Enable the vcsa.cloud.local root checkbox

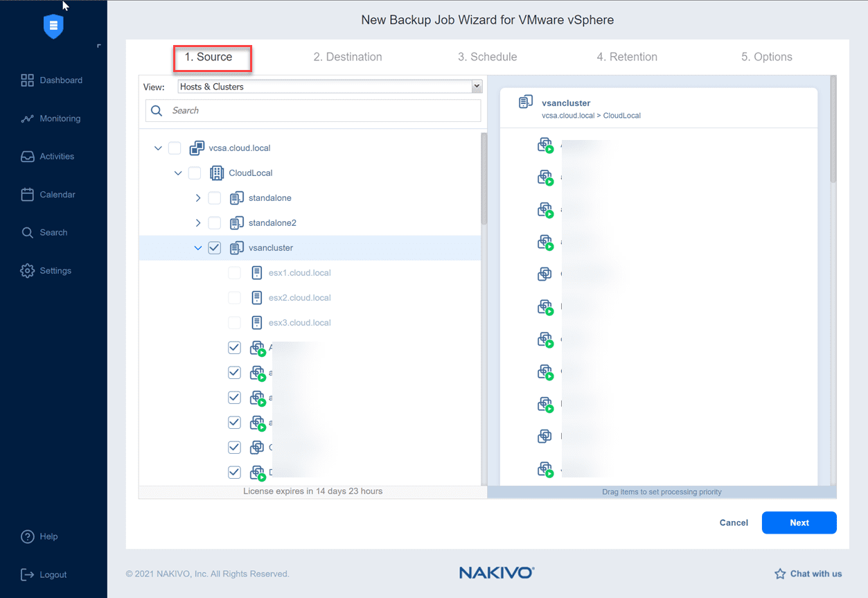pos(174,148)
